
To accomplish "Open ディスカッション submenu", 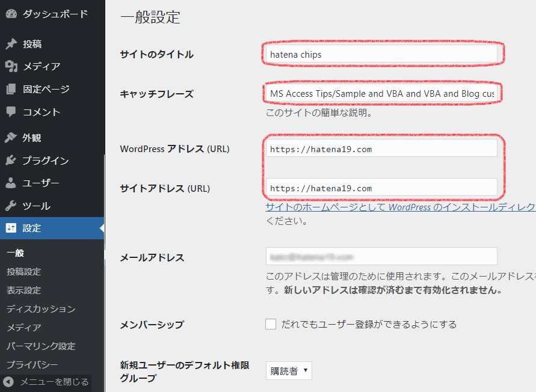I will click(41, 308).
